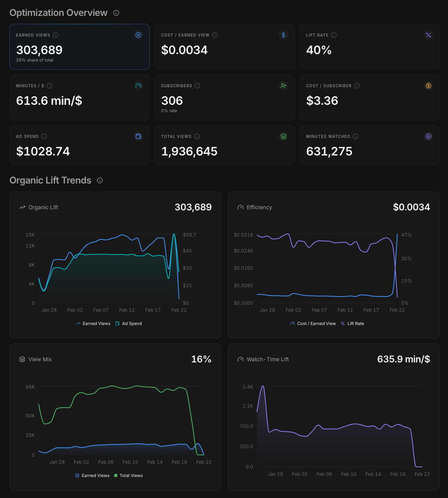Click the trend arrow icon beside Organic Lift title

[22, 207]
